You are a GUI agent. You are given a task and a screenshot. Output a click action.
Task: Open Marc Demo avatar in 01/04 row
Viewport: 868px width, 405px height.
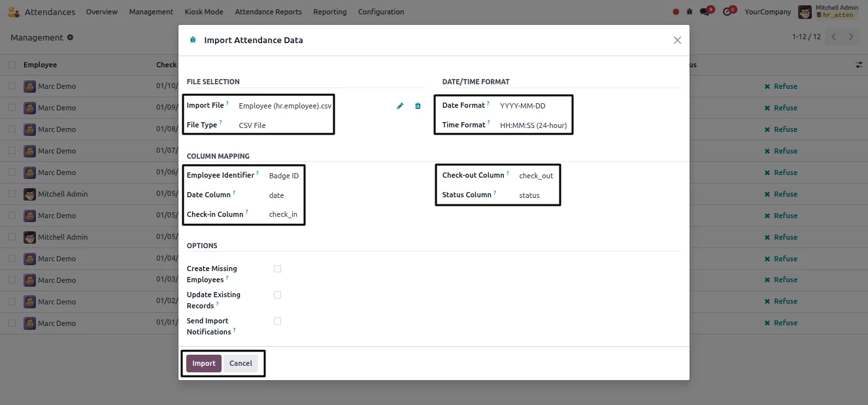(x=29, y=259)
